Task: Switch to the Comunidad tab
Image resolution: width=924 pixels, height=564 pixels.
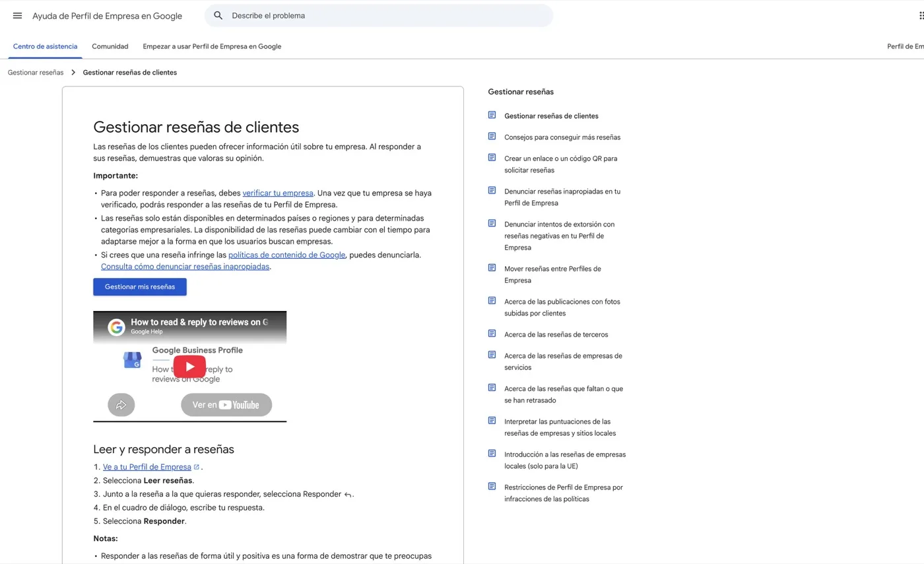Action: [110, 46]
